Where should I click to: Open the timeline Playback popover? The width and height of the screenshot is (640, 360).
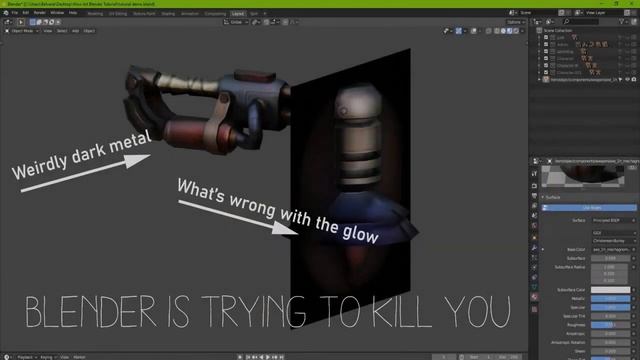coord(26,357)
